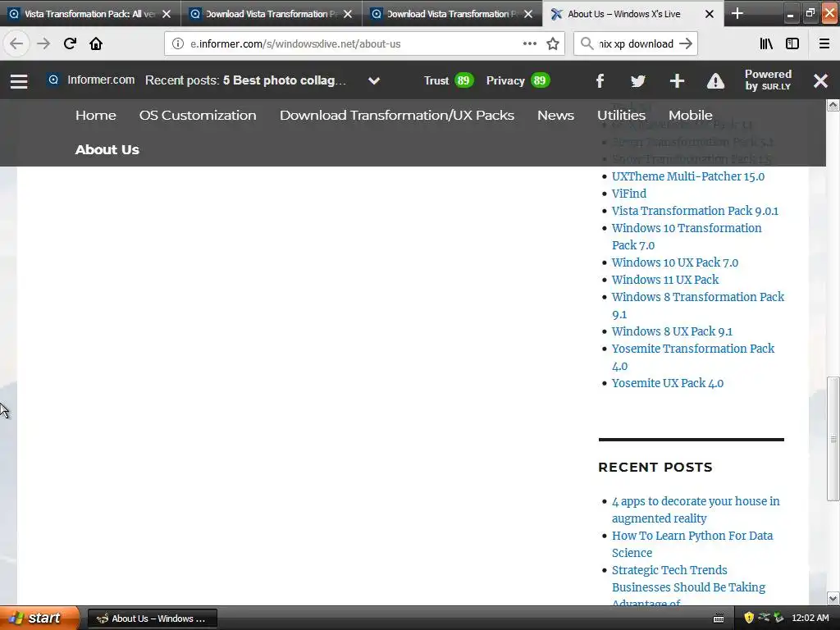Go forward with the forward arrow
Image resolution: width=840 pixels, height=630 pixels.
click(x=43, y=43)
